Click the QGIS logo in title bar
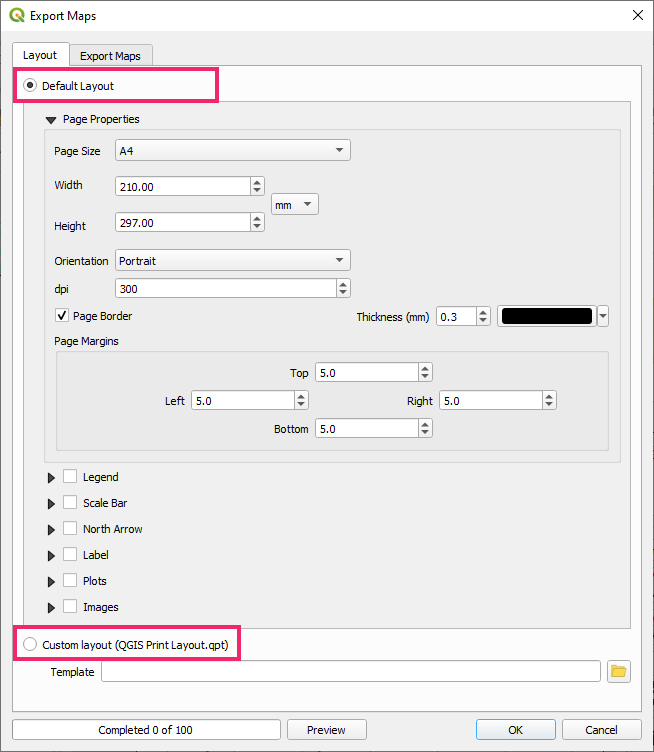The width and height of the screenshot is (654, 752). tap(17, 16)
